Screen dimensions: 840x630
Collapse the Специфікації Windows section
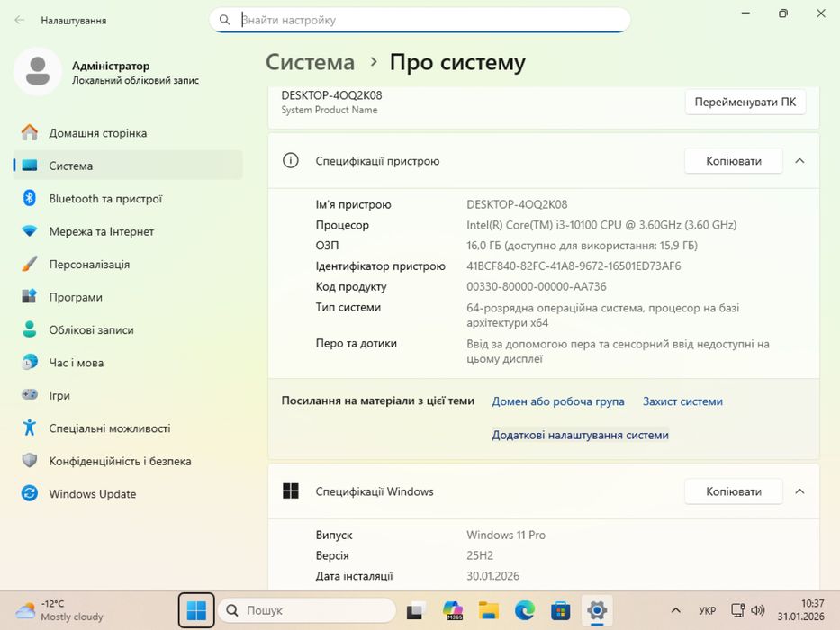(x=799, y=491)
